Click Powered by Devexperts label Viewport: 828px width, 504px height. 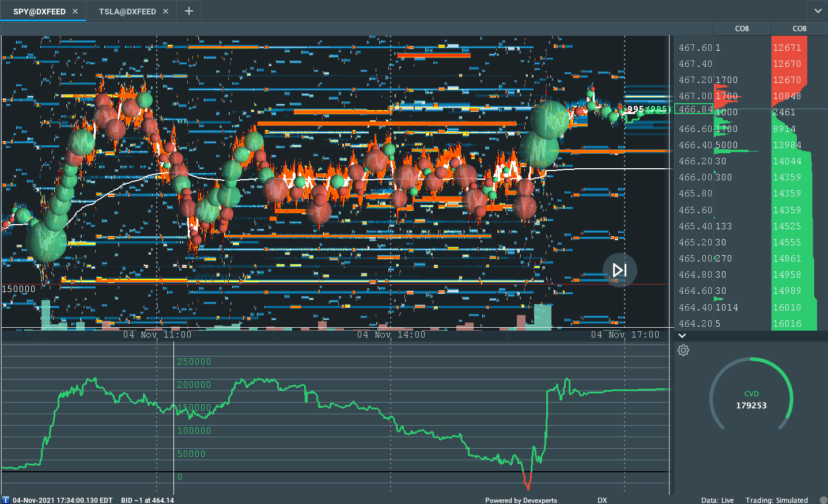coord(521,501)
